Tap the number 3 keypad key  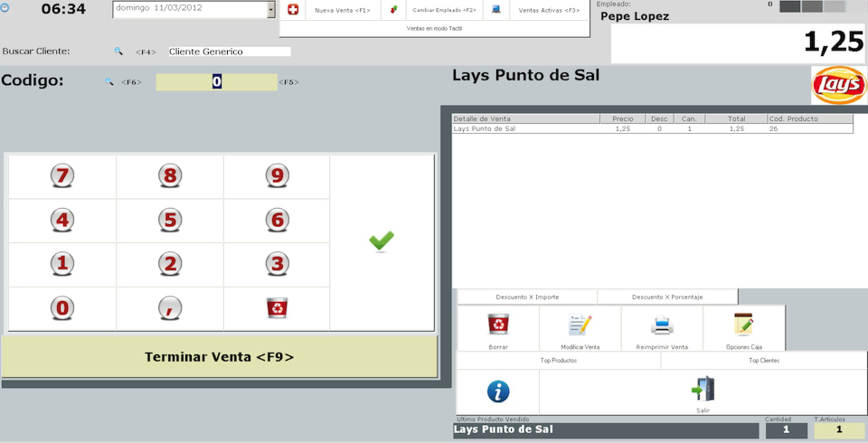(277, 264)
